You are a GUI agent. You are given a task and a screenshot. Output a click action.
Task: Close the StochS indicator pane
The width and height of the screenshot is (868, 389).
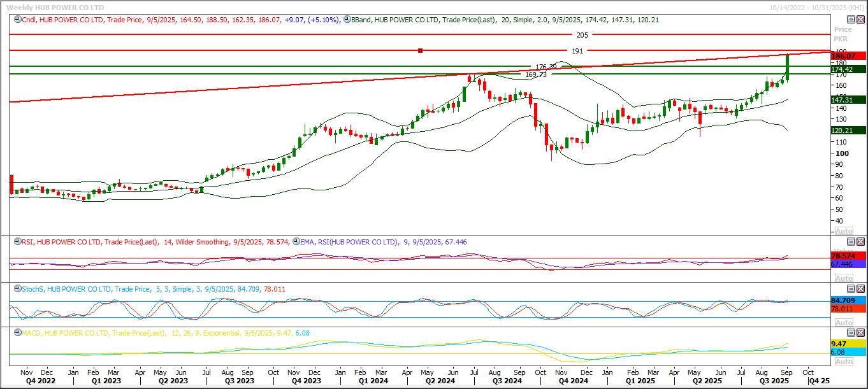tap(860, 289)
